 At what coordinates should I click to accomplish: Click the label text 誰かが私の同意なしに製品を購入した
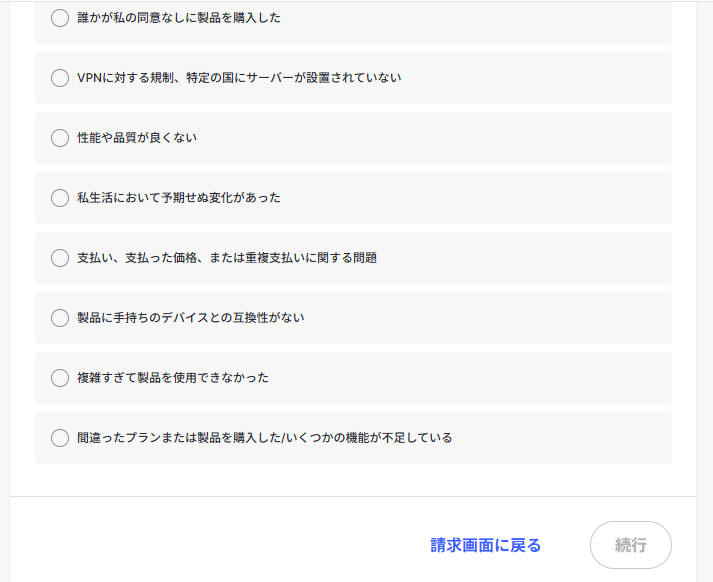[179, 18]
